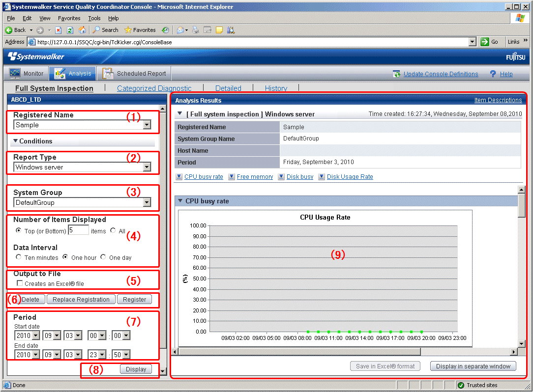Open the End date minute dropdown

[126, 355]
